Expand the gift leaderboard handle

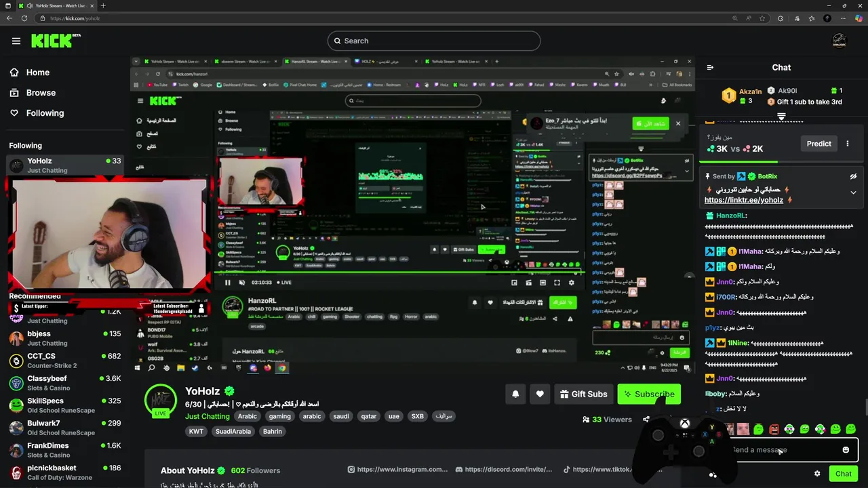[781, 117]
